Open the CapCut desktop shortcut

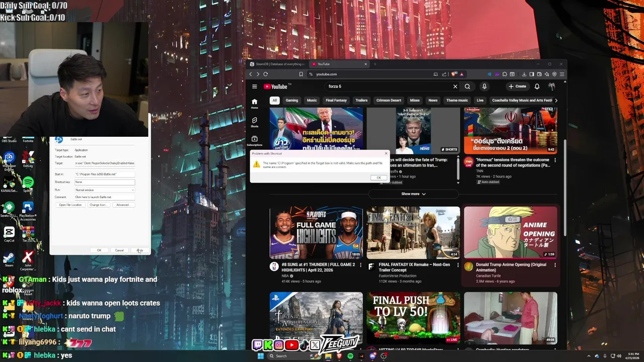[x=9, y=234]
